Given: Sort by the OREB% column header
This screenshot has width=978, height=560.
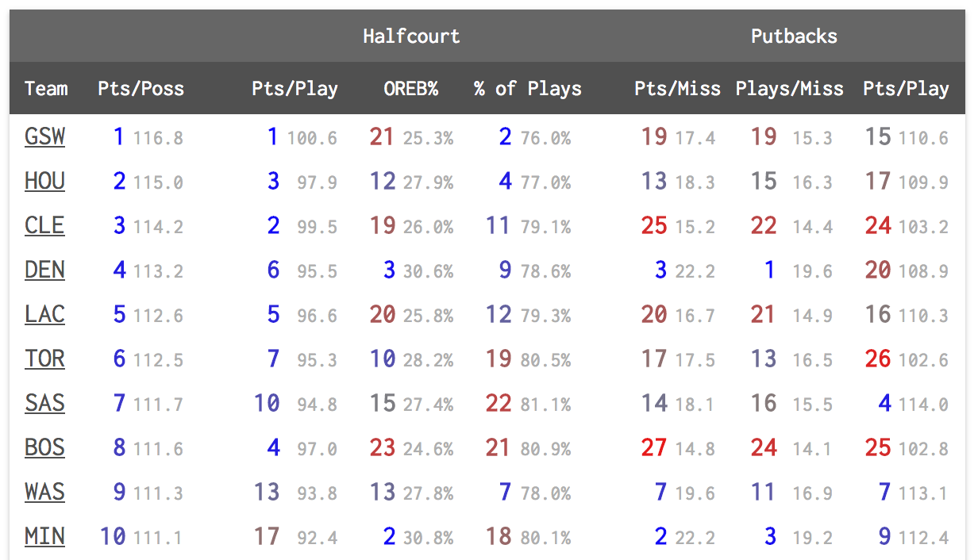Looking at the screenshot, I should point(410,88).
